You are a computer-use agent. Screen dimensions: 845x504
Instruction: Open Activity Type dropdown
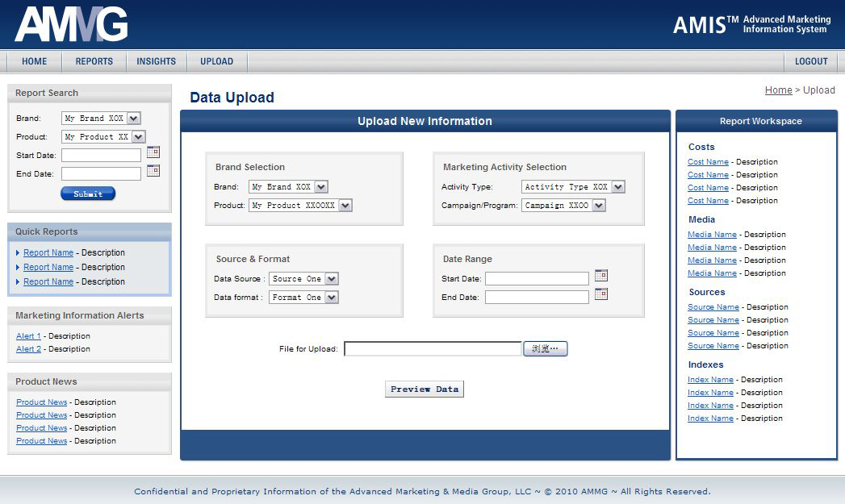coord(617,187)
